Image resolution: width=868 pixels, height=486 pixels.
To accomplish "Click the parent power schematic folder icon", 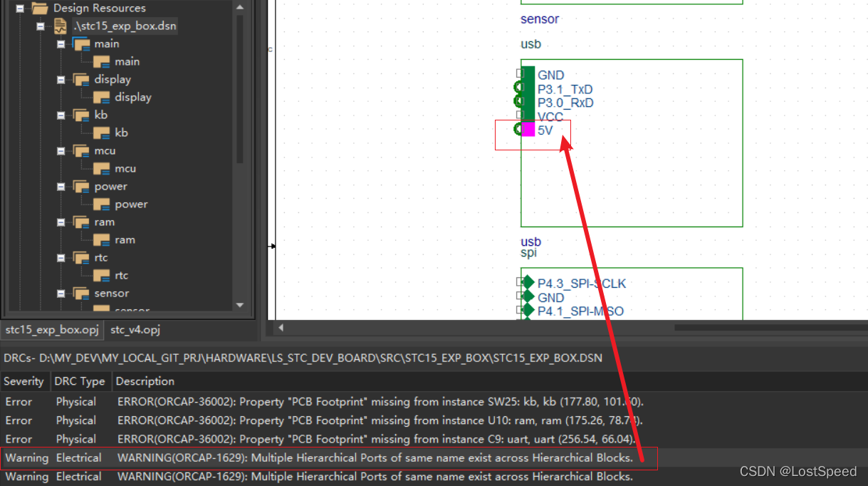I will (x=82, y=187).
